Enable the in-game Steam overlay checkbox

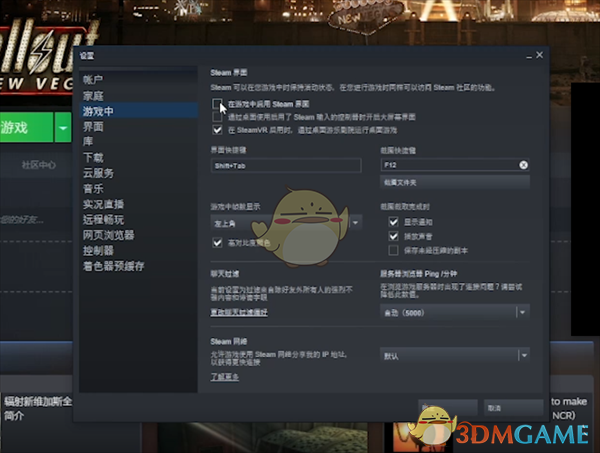217,104
